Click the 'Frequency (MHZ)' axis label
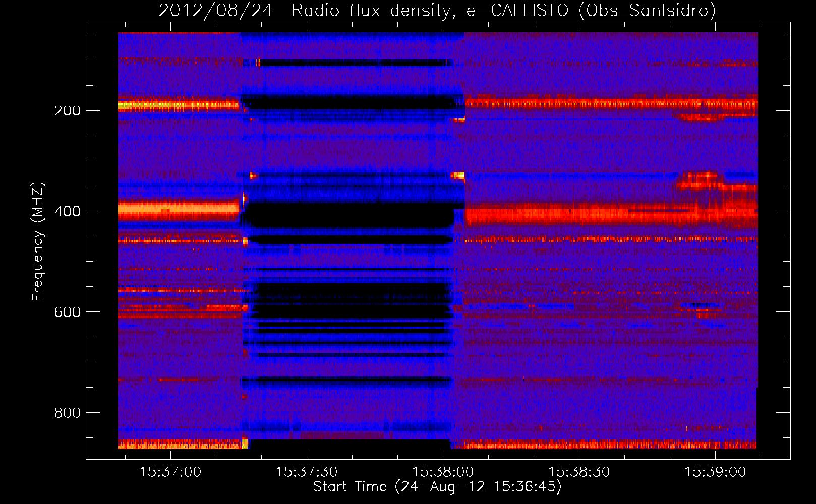Screen dimensions: 816x504 [38, 241]
